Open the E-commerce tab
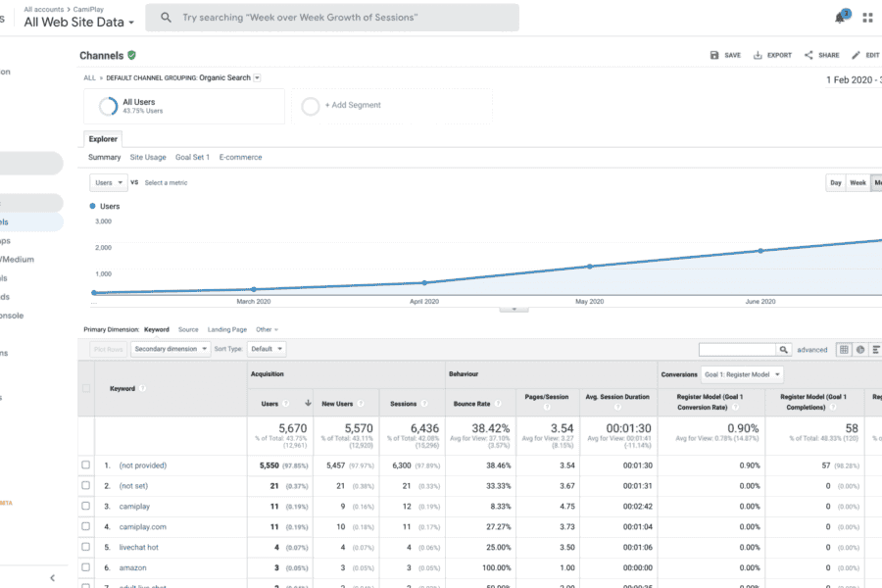 point(240,157)
